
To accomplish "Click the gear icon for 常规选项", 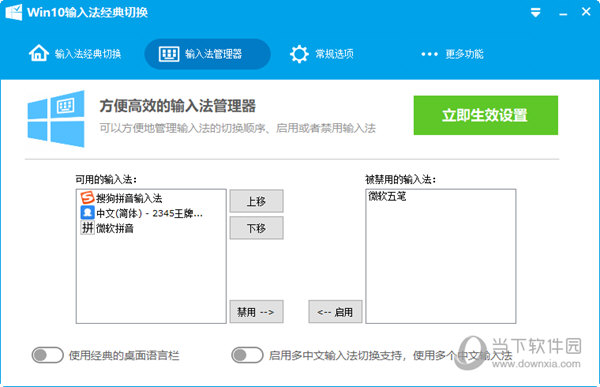I will tap(299, 54).
